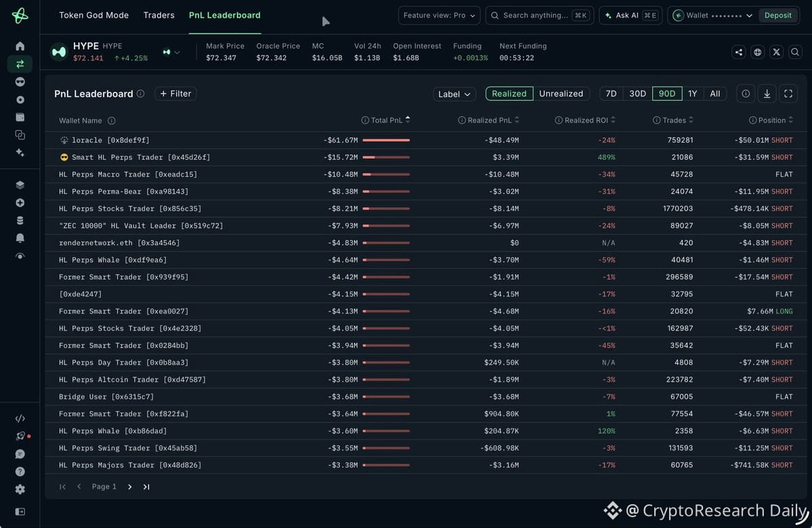Screen dimensions: 812x528
Task: Switch to Unrealized PnL view
Action: click(x=561, y=93)
